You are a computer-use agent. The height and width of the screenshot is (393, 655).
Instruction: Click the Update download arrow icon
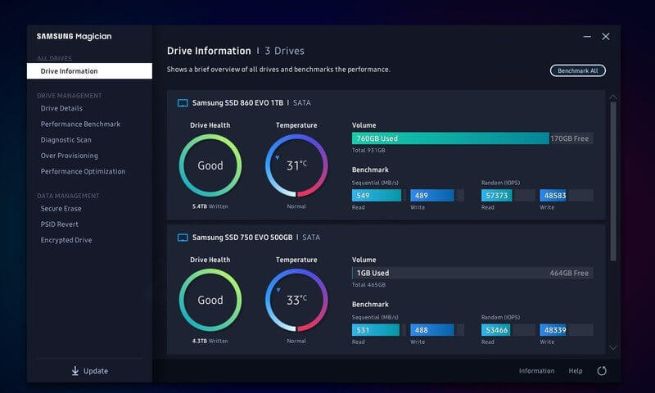75,371
